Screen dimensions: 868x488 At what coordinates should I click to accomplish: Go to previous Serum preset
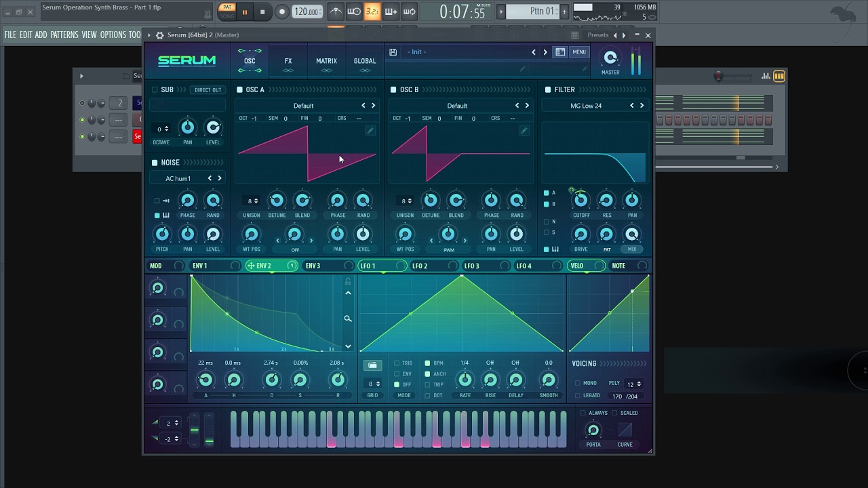click(x=534, y=52)
